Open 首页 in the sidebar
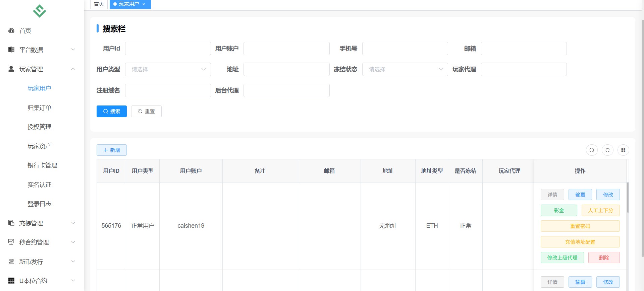 (x=25, y=30)
